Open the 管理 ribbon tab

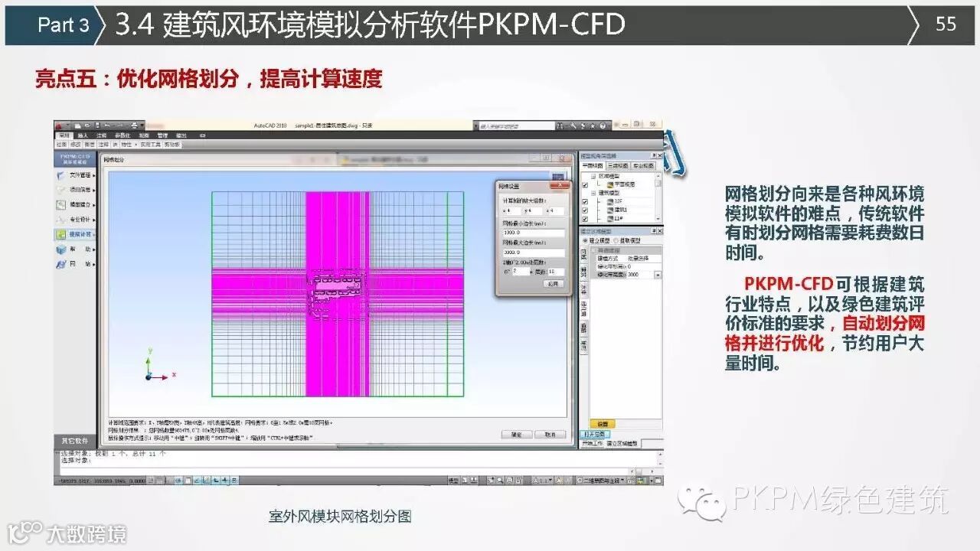click(x=162, y=135)
